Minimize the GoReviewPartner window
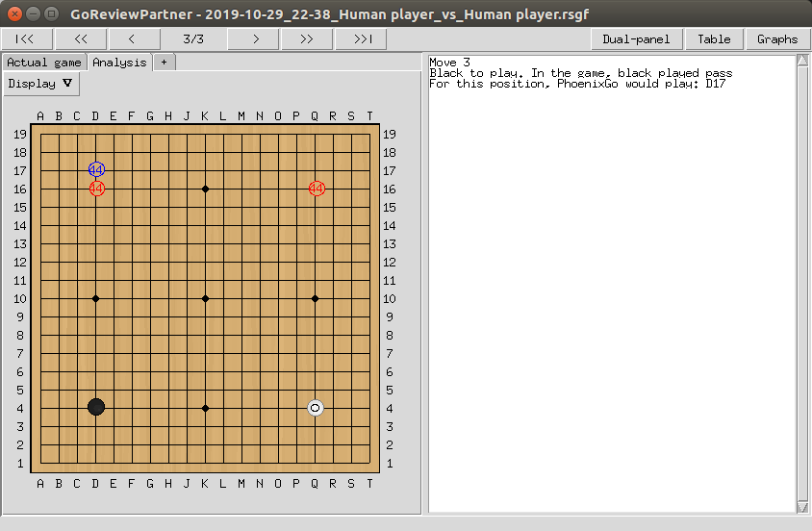The width and height of the screenshot is (812, 531). point(33,14)
